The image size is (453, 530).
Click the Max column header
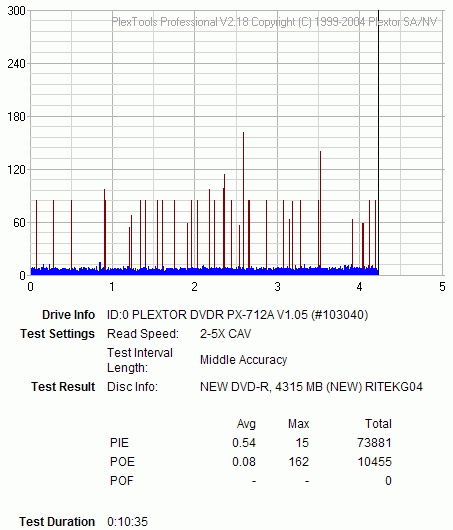299,424
